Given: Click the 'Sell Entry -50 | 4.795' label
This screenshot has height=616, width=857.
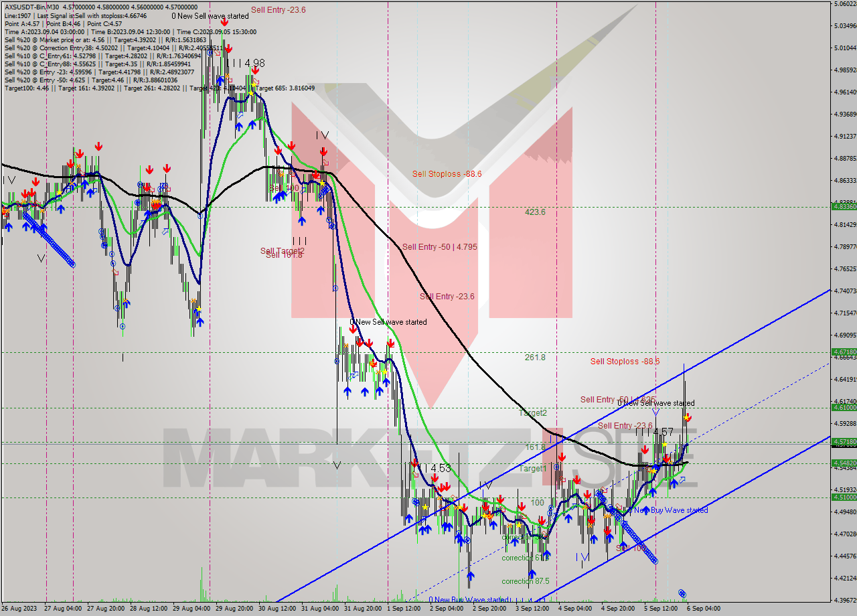Looking at the screenshot, I should (440, 247).
